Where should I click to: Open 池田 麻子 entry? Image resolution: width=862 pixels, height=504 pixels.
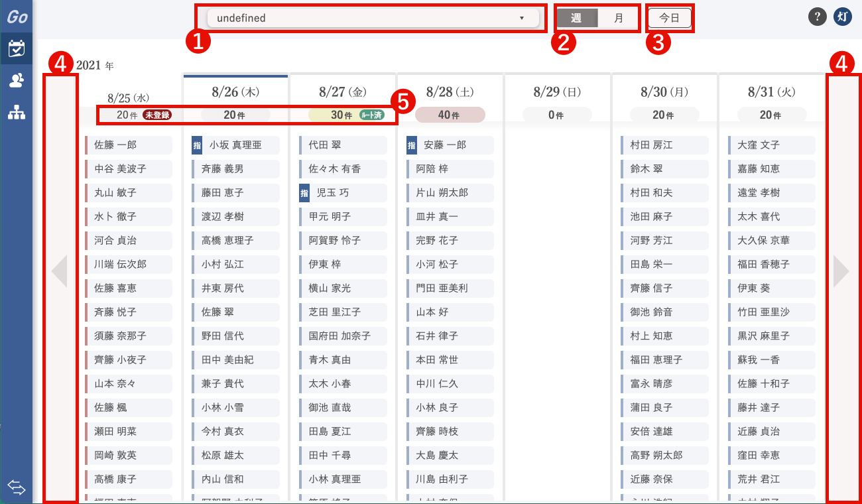click(664, 217)
